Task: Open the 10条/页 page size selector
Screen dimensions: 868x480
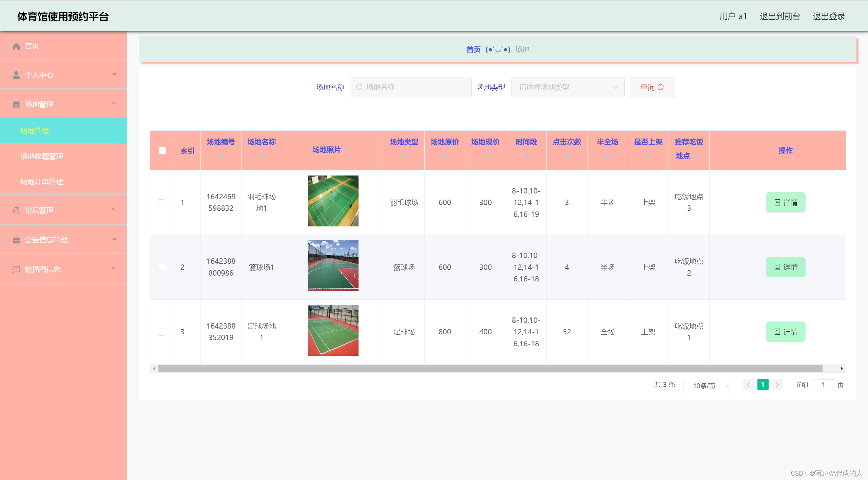Action: point(708,386)
